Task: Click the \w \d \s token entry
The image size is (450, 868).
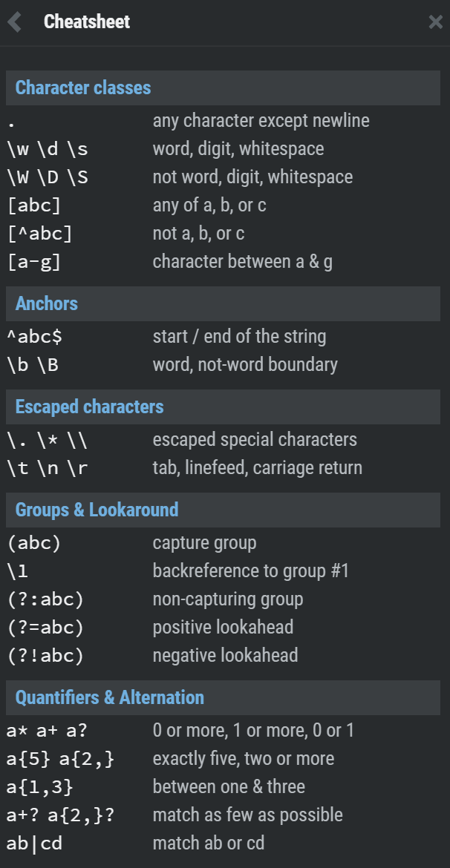Action: click(48, 149)
